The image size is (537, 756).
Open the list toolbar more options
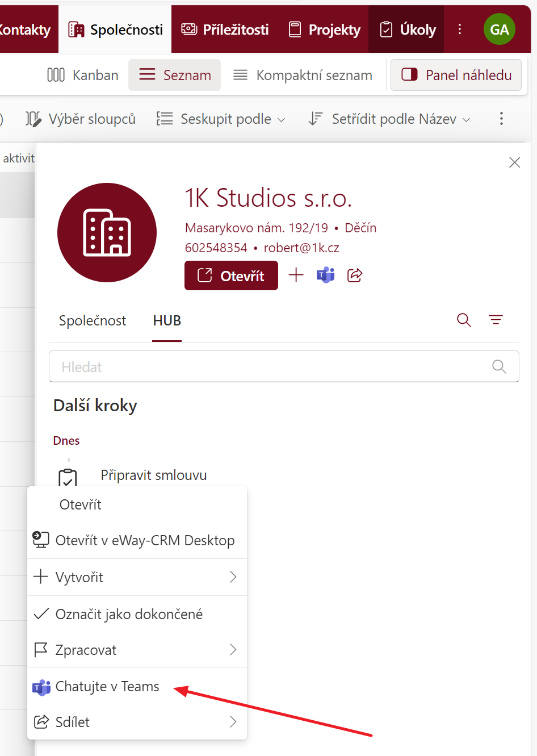501,119
